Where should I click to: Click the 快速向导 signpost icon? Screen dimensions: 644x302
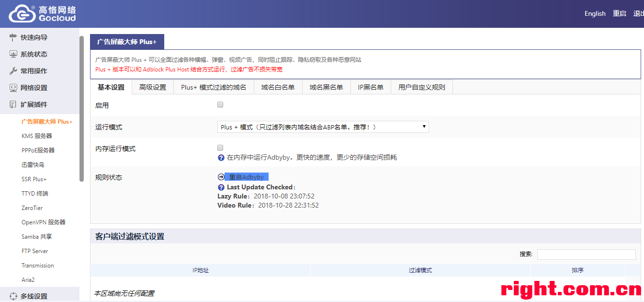click(x=13, y=37)
